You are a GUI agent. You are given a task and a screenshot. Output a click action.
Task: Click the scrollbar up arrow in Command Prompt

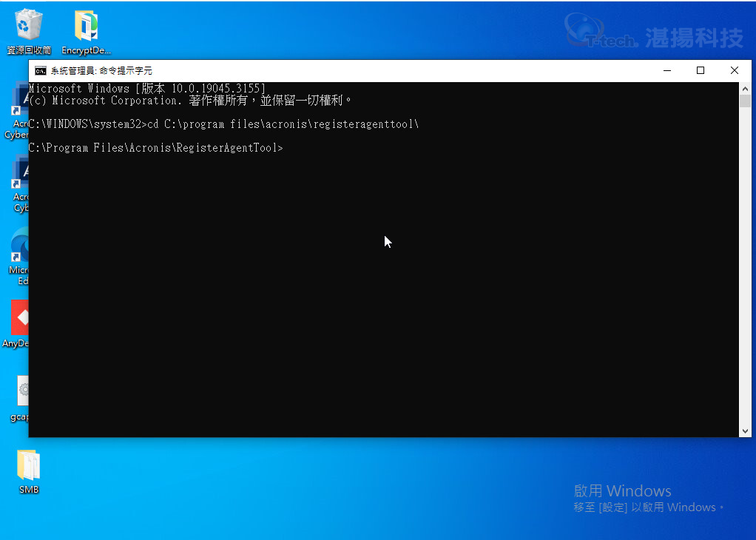tap(745, 88)
